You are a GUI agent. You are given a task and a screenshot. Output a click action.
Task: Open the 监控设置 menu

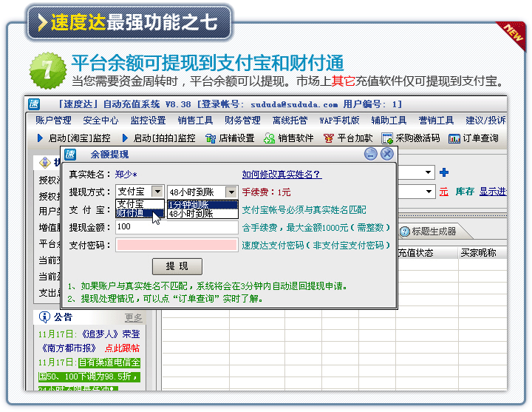[148, 121]
